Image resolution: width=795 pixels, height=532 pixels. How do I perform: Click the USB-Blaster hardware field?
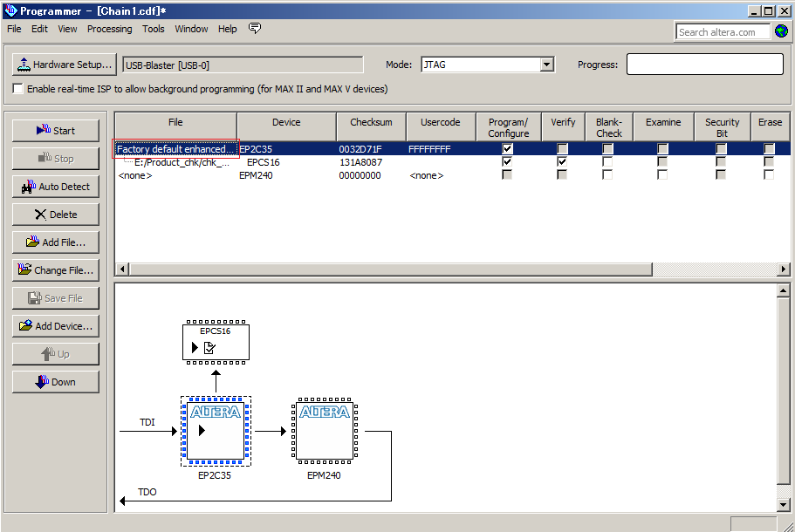243,65
